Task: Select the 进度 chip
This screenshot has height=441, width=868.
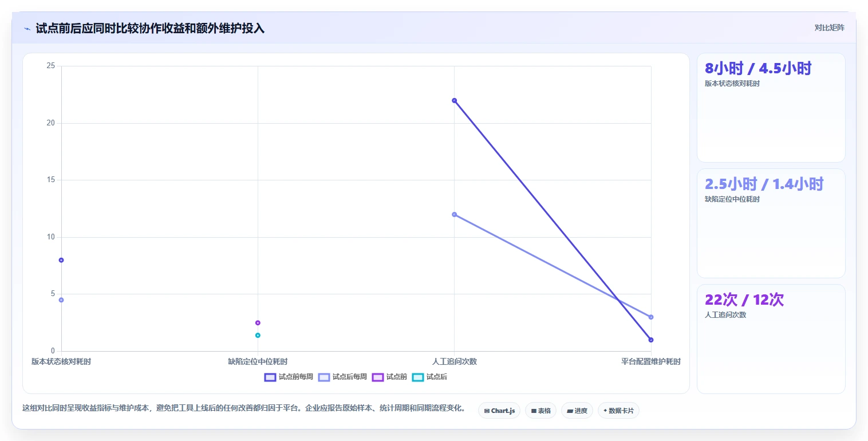Action: pyautogui.click(x=577, y=411)
